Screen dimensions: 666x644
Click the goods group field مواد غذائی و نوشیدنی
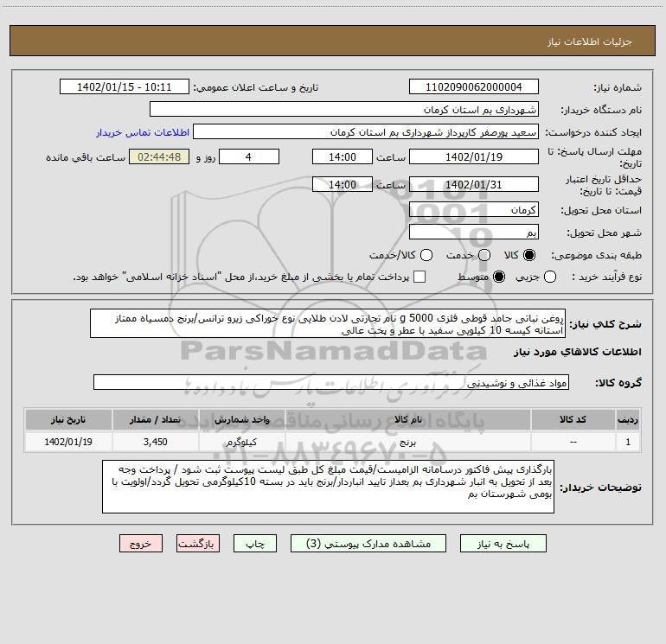click(331, 382)
